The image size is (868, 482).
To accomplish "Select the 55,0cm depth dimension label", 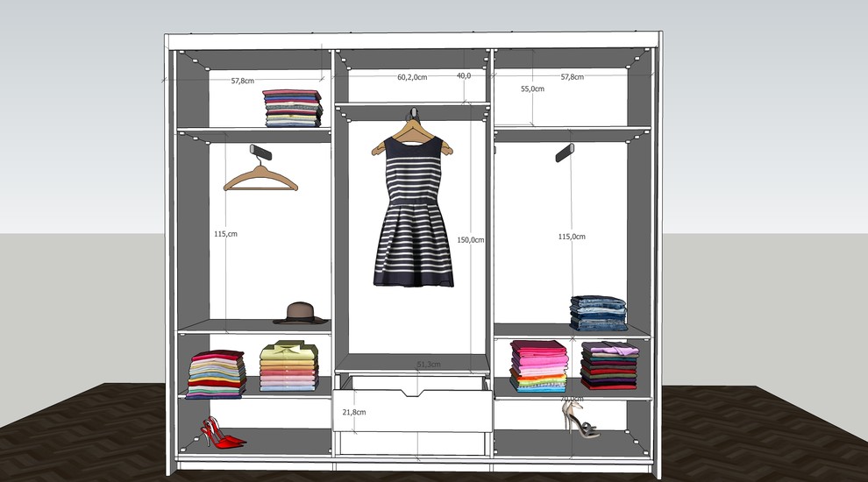I will (532, 89).
